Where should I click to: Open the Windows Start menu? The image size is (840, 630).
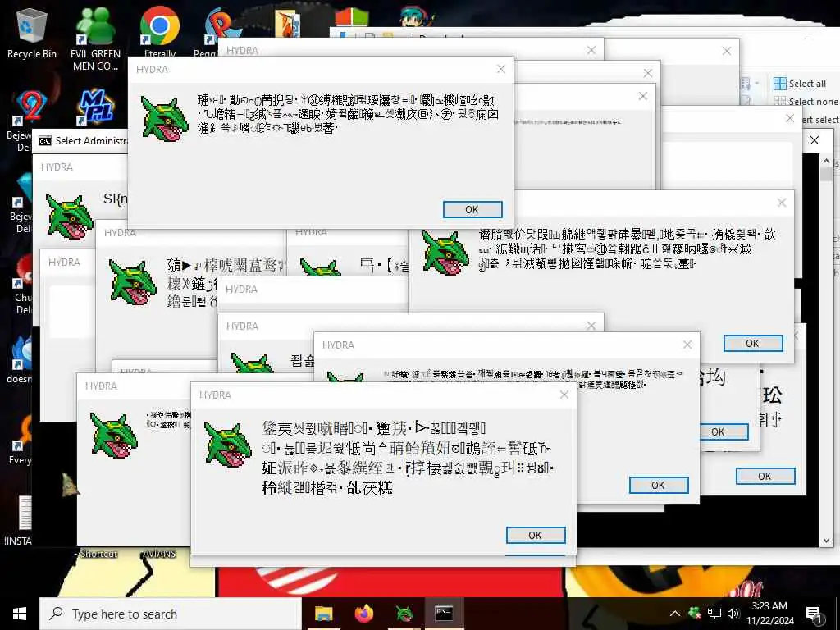pos(20,614)
